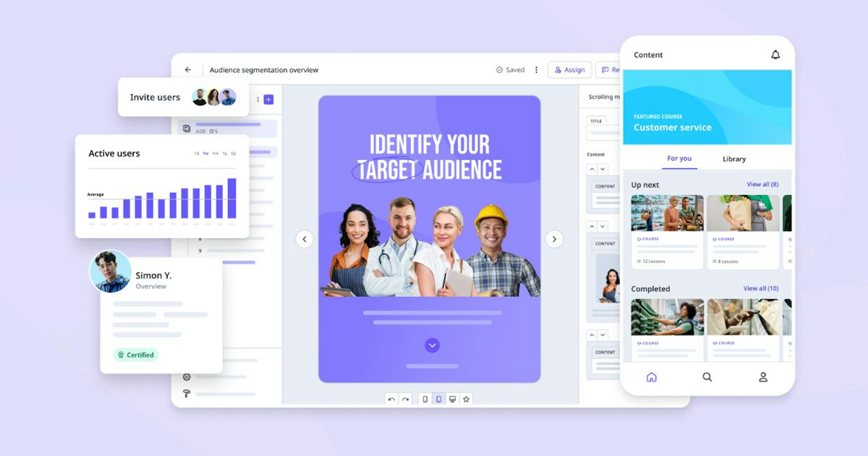This screenshot has width=868, height=456.
Task: Click the paint/brush tool icon
Action: pos(186,393)
